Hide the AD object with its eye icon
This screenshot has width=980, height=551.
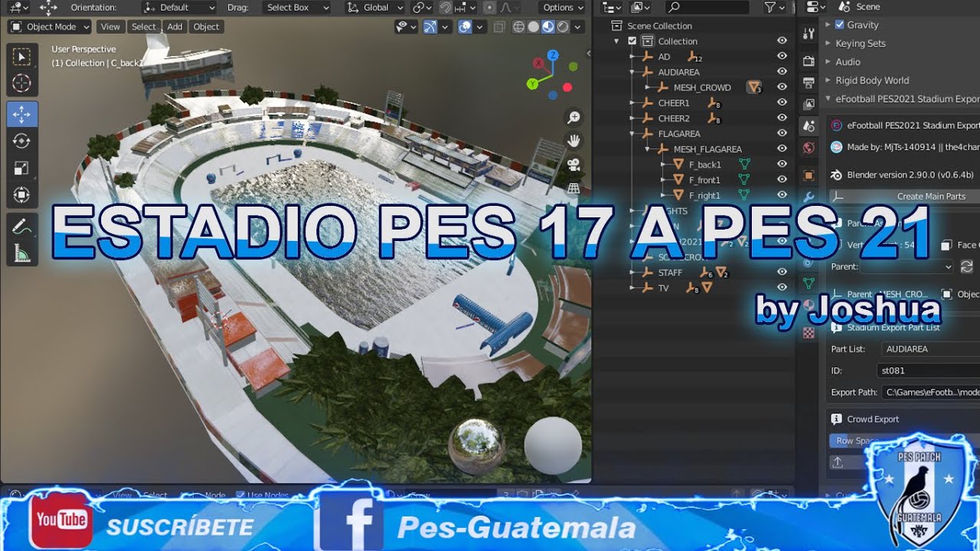[x=782, y=57]
